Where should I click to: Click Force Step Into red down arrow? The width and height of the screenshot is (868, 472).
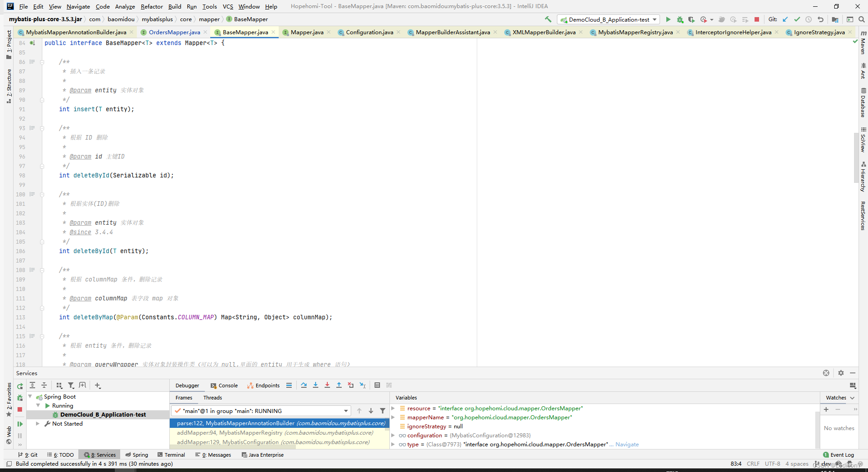pos(327,385)
